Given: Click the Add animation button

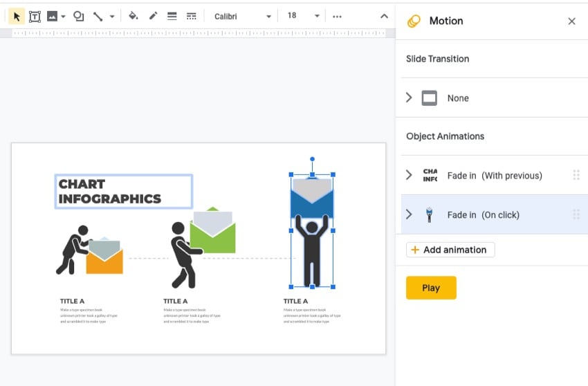Looking at the screenshot, I should pyautogui.click(x=450, y=250).
